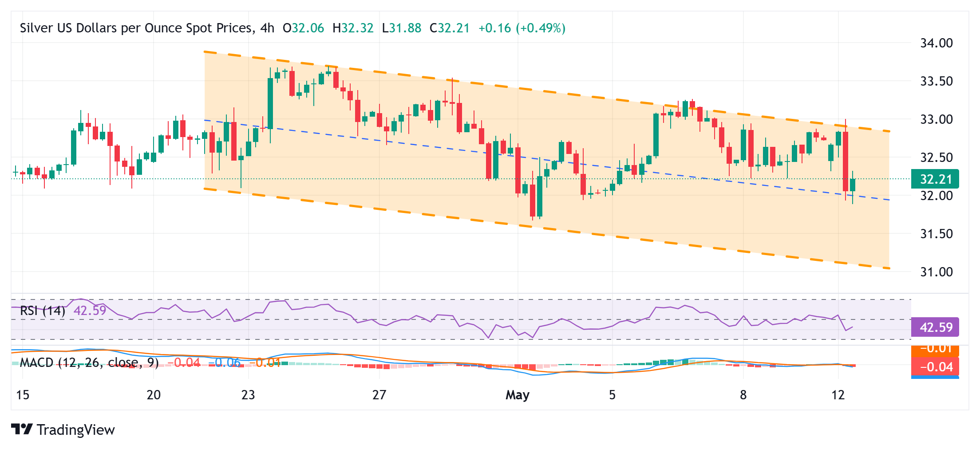Click the latest green candlestick near 32.21
Screen dimensions: 980x449
853,185
